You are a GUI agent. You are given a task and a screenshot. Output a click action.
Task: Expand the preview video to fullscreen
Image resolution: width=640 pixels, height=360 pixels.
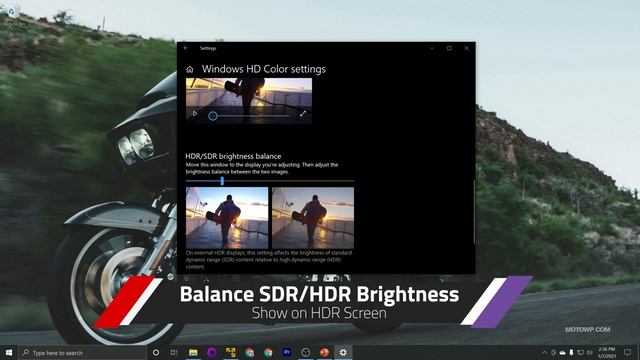coord(303,114)
